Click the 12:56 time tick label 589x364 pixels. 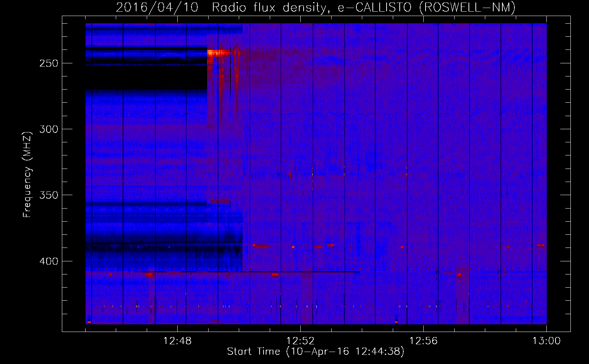pyautogui.click(x=423, y=341)
